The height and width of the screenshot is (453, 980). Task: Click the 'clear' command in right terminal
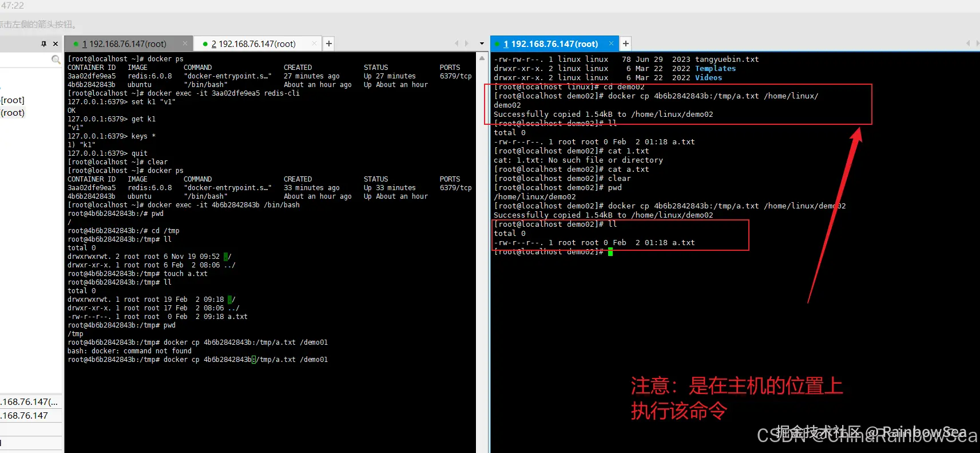[620, 178]
